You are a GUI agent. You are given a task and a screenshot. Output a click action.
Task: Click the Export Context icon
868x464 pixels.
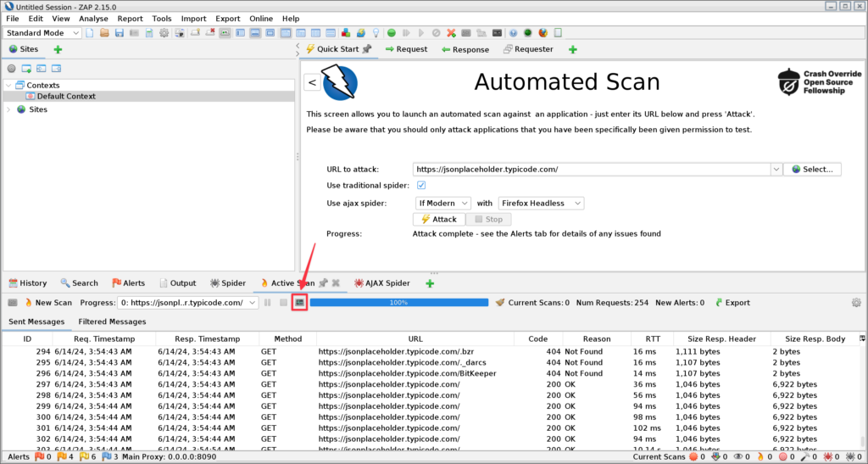coord(56,69)
